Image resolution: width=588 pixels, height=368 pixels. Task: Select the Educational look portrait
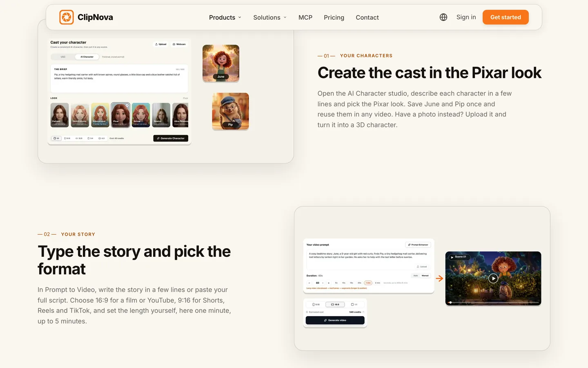[100, 115]
